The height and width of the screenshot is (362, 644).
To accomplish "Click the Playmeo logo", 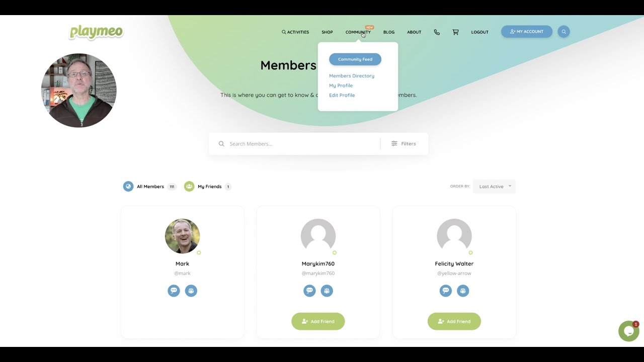I will click(96, 32).
